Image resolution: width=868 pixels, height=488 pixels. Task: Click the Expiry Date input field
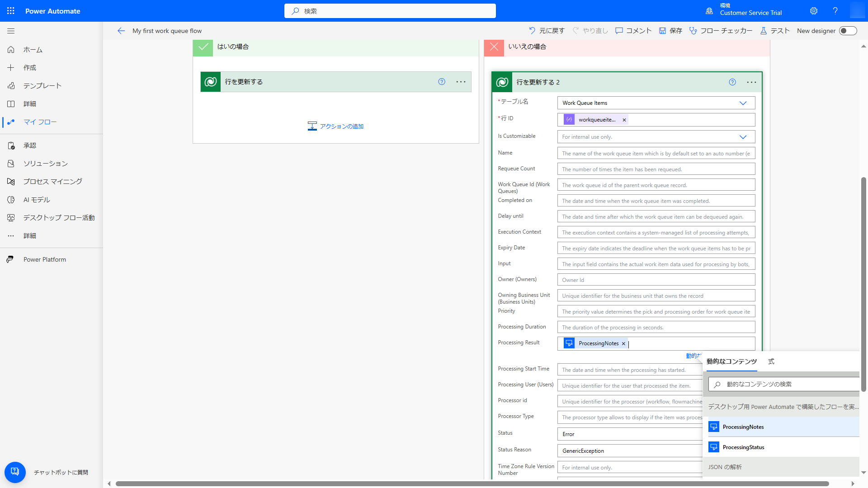coord(656,249)
